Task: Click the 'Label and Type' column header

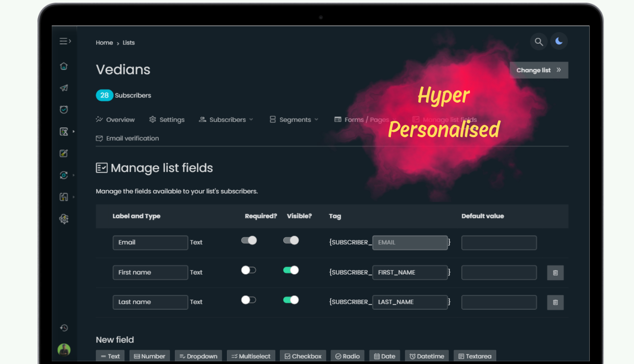Action: pyautogui.click(x=136, y=216)
